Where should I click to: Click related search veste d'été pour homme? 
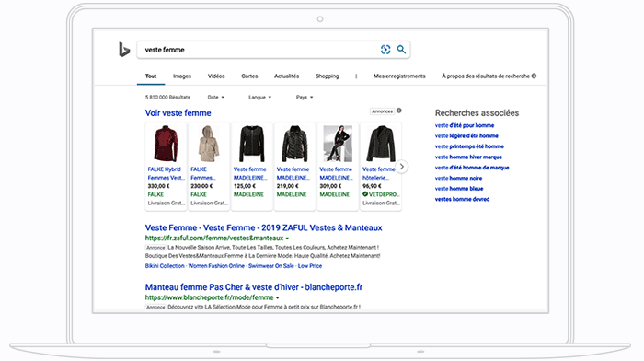coord(465,125)
